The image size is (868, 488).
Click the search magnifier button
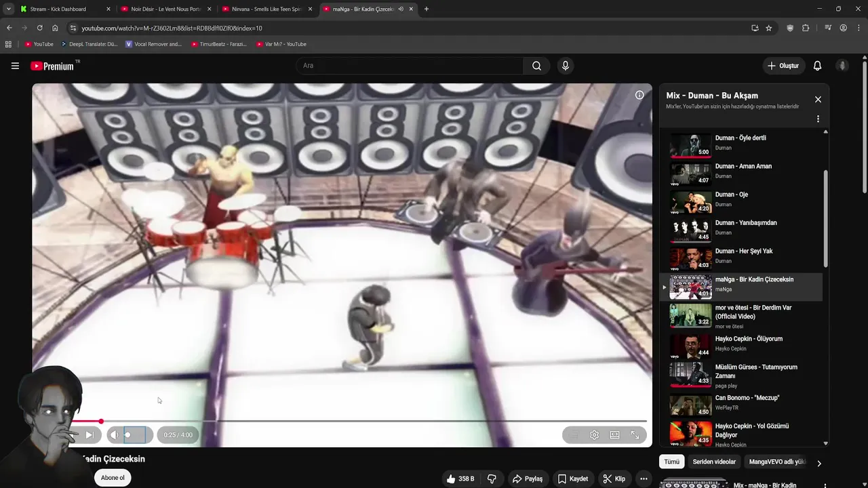536,66
